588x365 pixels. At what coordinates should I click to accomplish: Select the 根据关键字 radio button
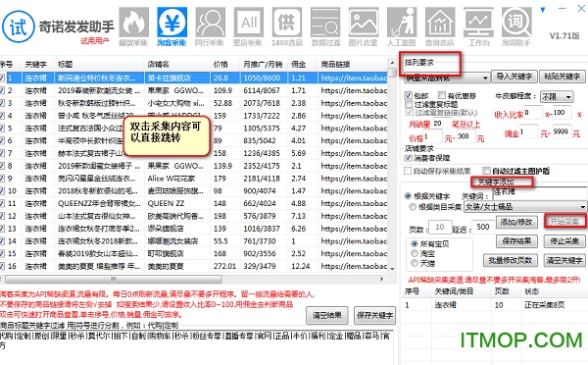tap(408, 195)
